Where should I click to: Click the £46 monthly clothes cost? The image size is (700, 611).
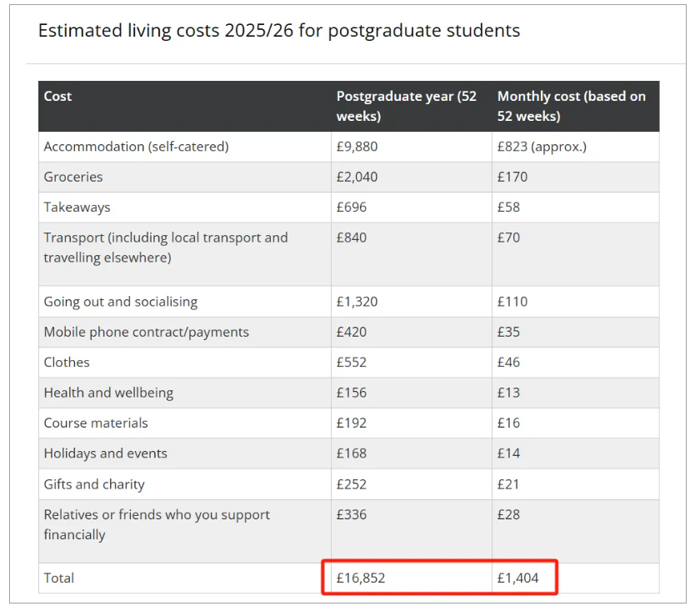point(508,363)
